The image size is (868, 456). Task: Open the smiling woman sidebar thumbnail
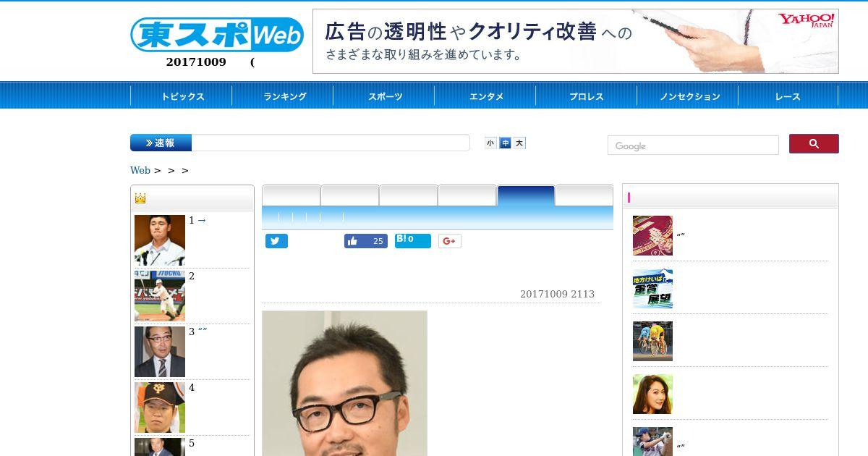tap(652, 394)
